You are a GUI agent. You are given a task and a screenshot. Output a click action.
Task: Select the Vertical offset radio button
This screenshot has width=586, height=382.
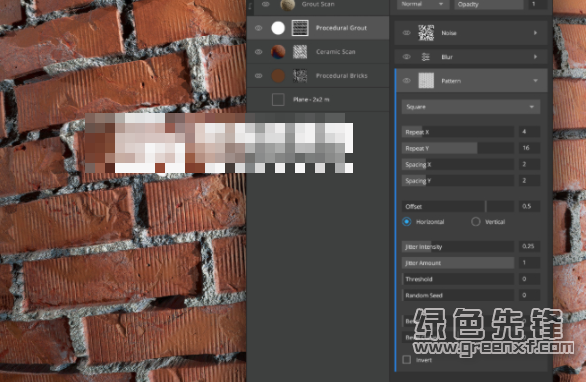pos(475,222)
